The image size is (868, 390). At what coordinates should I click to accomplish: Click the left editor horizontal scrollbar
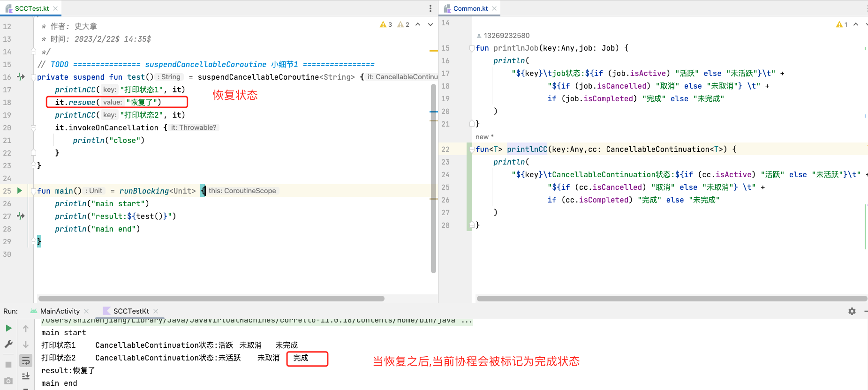[x=211, y=299]
